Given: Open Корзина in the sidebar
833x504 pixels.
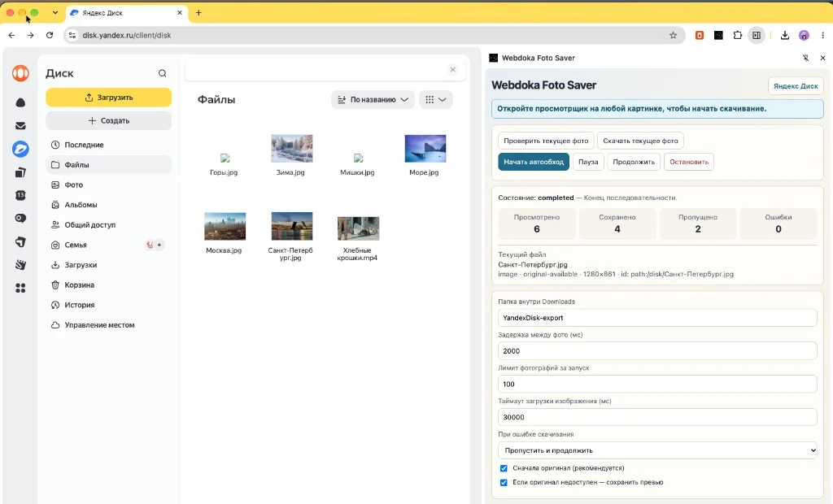Looking at the screenshot, I should tap(108, 285).
